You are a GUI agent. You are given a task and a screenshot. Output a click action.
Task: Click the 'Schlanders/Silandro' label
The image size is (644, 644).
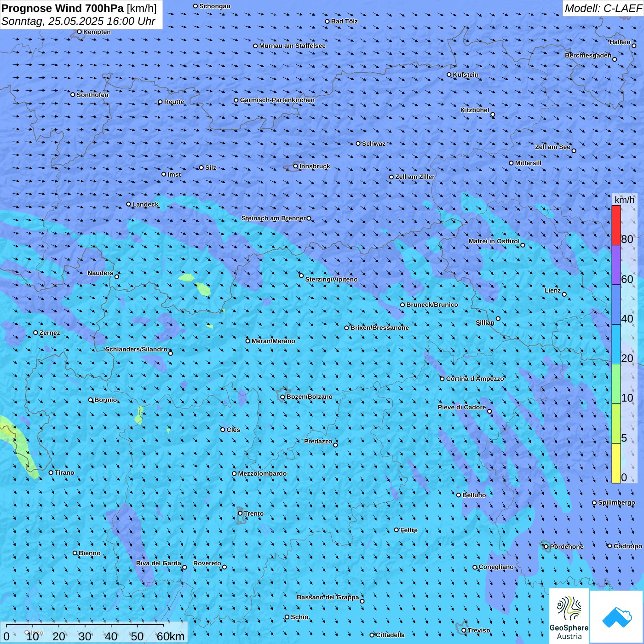pos(136,349)
